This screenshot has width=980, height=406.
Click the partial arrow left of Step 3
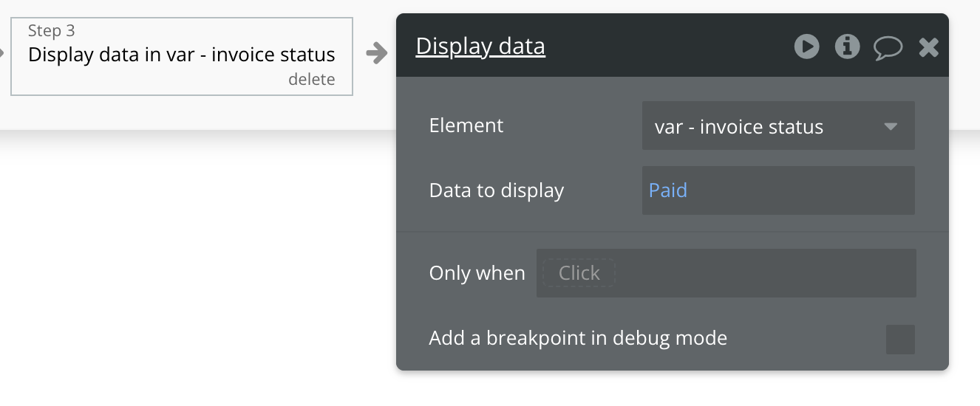coord(3,53)
